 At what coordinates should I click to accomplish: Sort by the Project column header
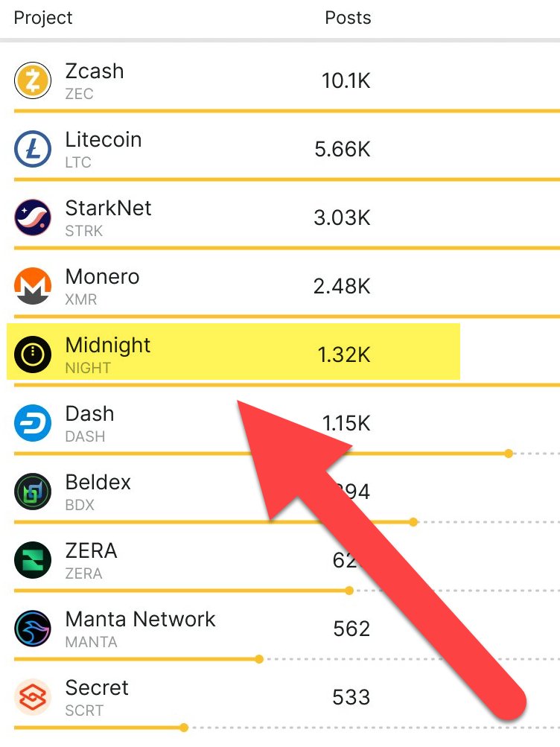tap(43, 18)
